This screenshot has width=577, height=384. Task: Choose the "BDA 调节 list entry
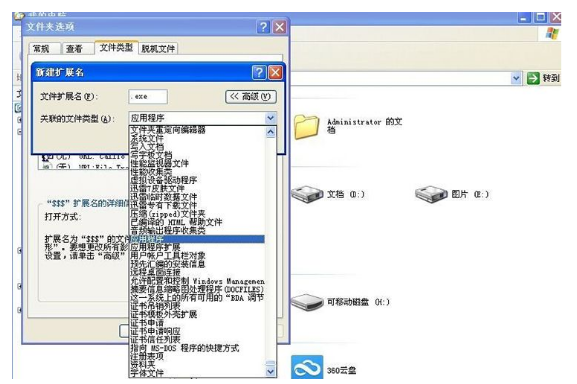click(197, 298)
